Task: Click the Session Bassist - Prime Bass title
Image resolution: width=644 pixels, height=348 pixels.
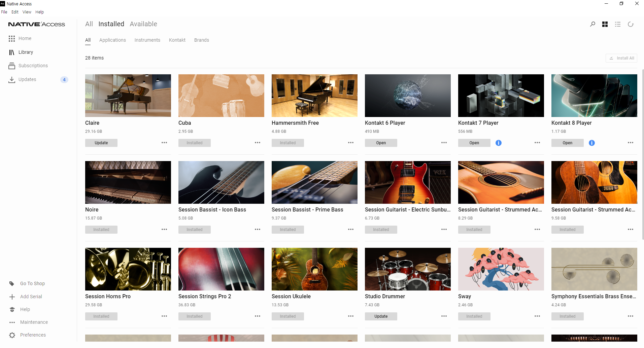Action: pos(307,209)
